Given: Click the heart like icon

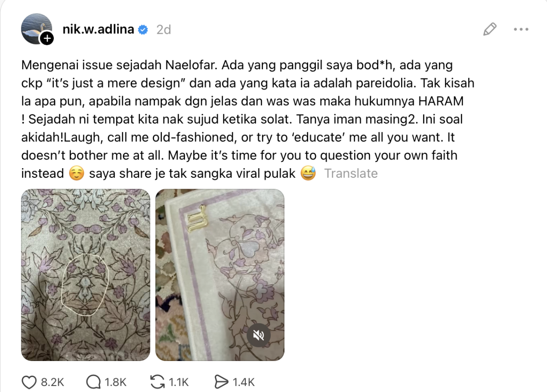Looking at the screenshot, I should tap(30, 382).
